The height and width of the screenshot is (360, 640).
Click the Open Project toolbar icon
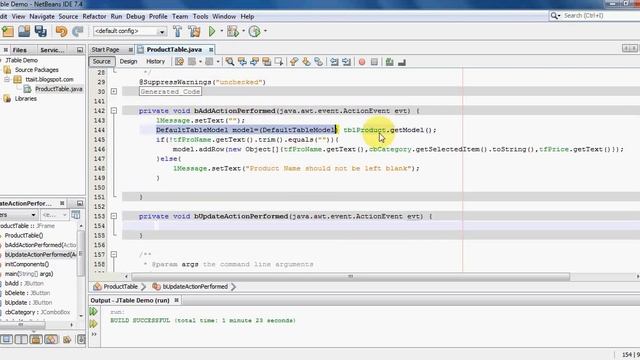pos(24,31)
